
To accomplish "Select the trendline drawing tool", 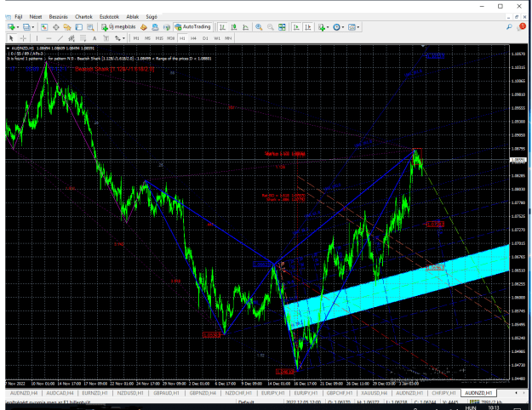I will [x=60, y=38].
